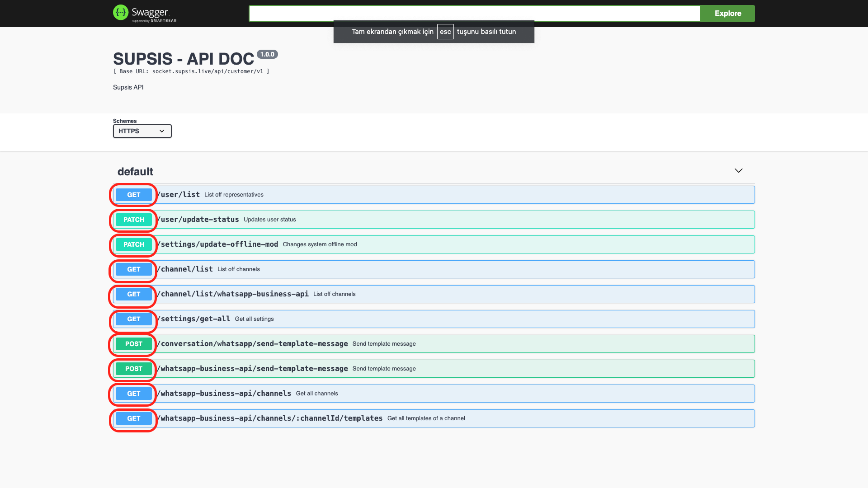Viewport: 868px width, 488px height.
Task: Click GET badge for /whatsapp-business-api/channels
Action: click(134, 394)
